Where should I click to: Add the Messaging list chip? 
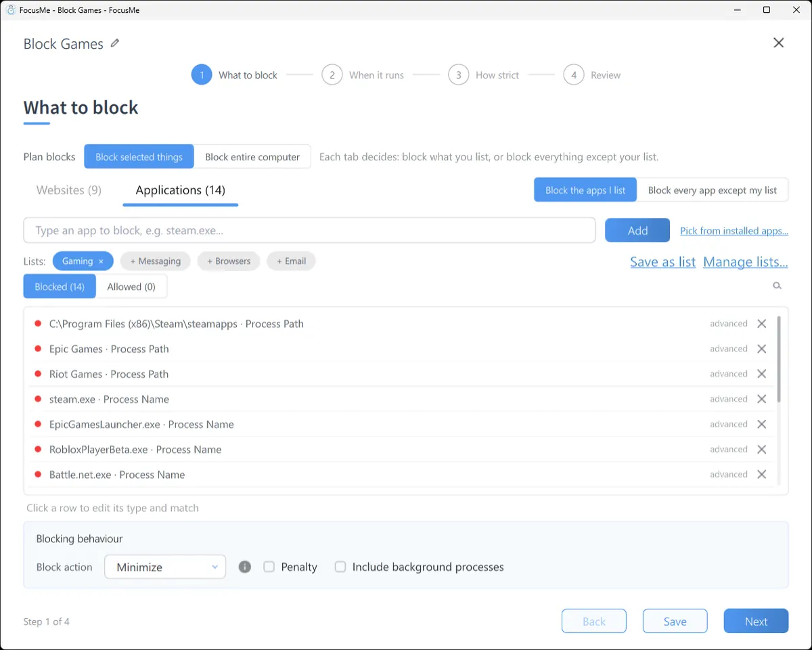[156, 261]
